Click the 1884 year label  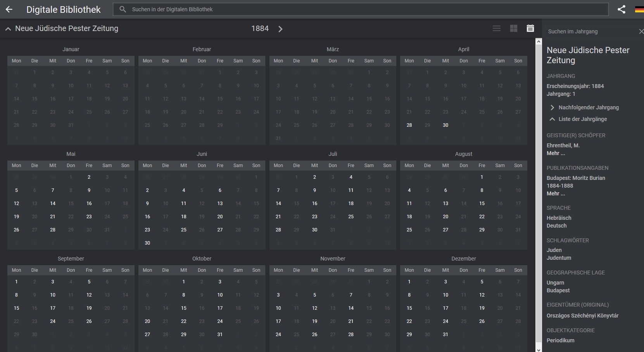[x=260, y=29]
